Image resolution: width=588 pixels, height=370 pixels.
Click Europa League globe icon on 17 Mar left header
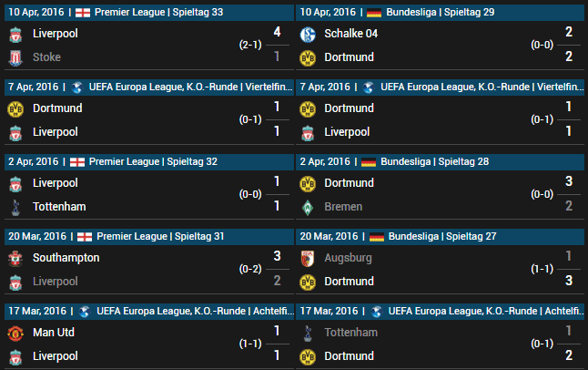click(85, 312)
